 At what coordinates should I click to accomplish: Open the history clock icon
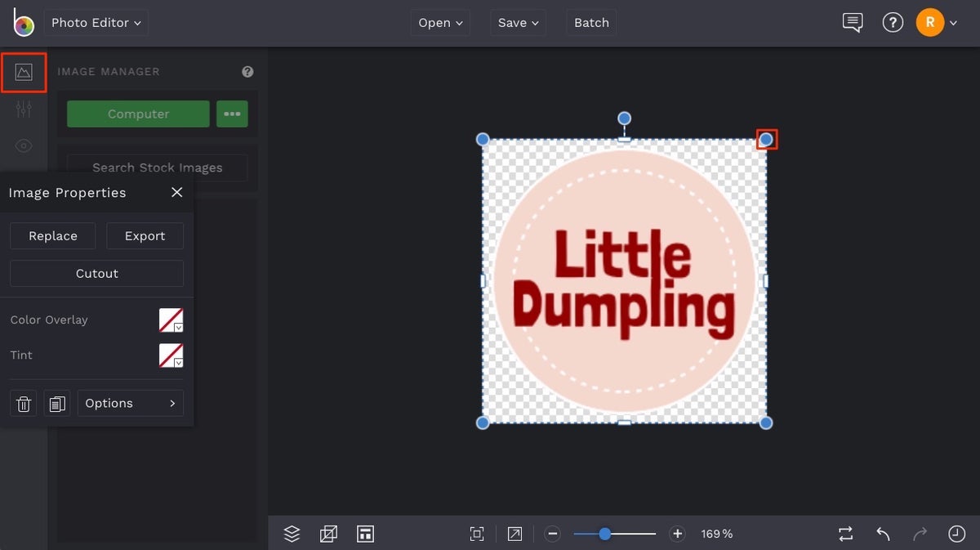(956, 533)
